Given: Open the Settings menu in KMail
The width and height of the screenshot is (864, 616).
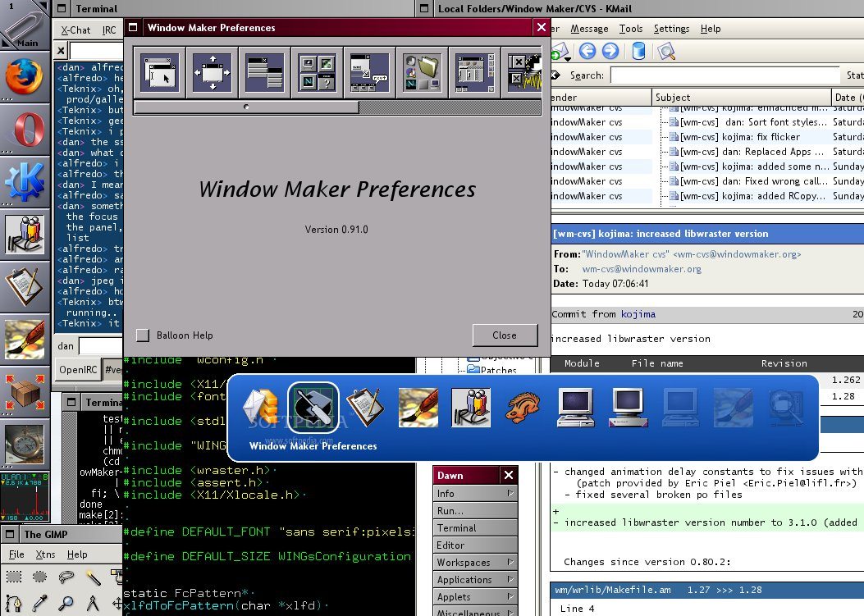Looking at the screenshot, I should pos(671,29).
